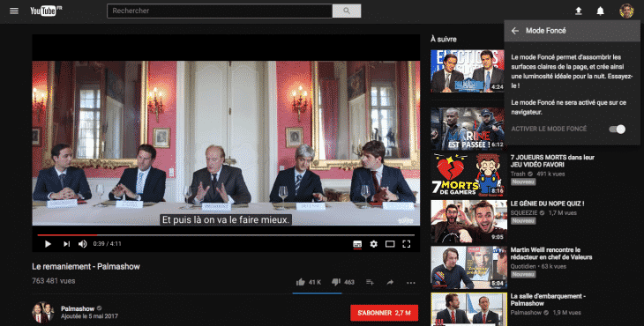Click the search magnifier button
Image resolution: width=644 pixels, height=326 pixels.
[347, 11]
